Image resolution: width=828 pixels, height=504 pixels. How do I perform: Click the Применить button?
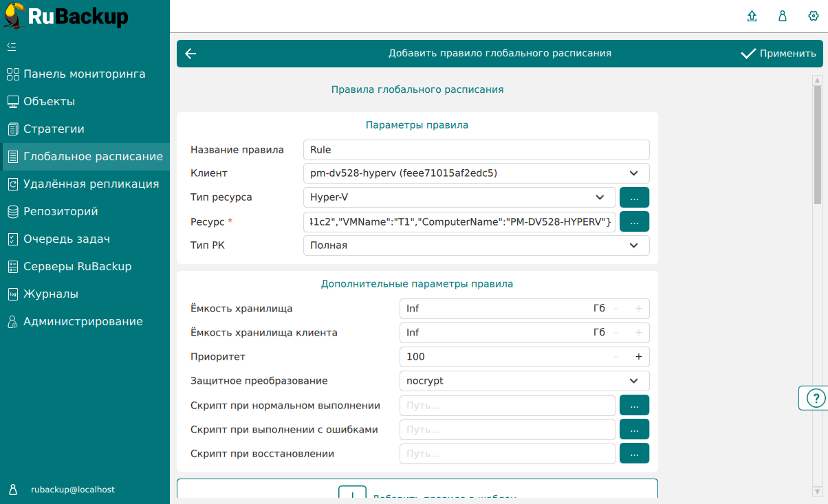pos(778,54)
